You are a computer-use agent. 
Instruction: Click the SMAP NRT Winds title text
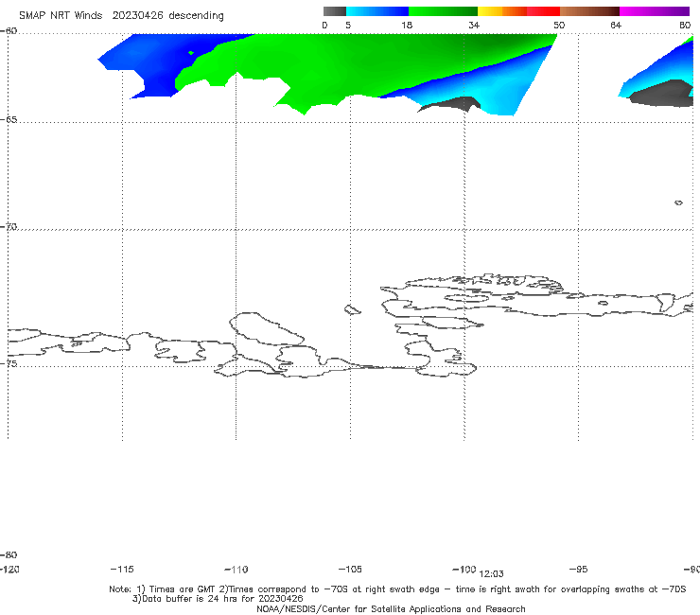point(61,15)
